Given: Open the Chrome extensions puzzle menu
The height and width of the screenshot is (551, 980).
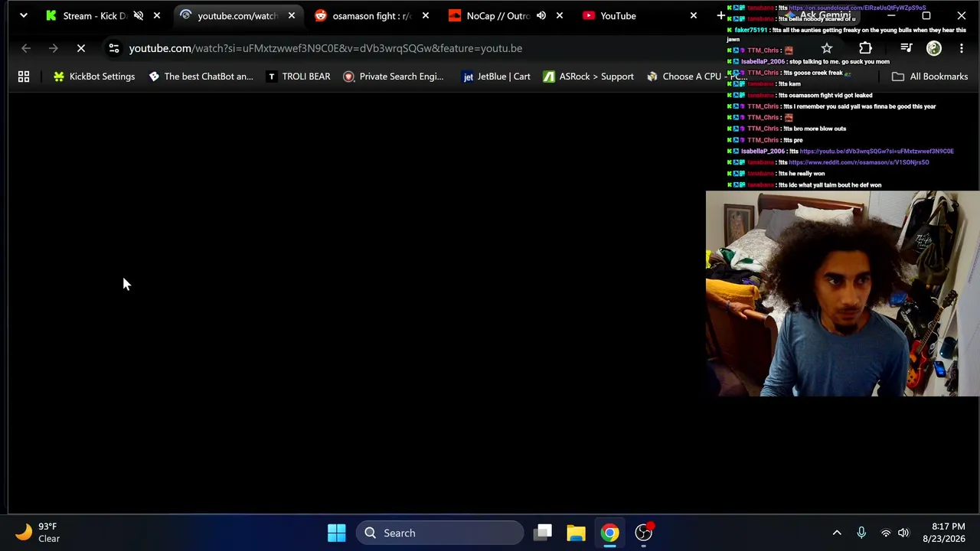Looking at the screenshot, I should tap(865, 48).
